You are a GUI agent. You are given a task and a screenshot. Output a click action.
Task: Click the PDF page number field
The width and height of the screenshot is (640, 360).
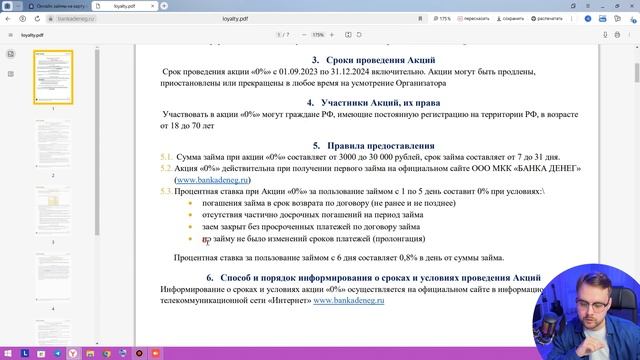[x=279, y=35]
